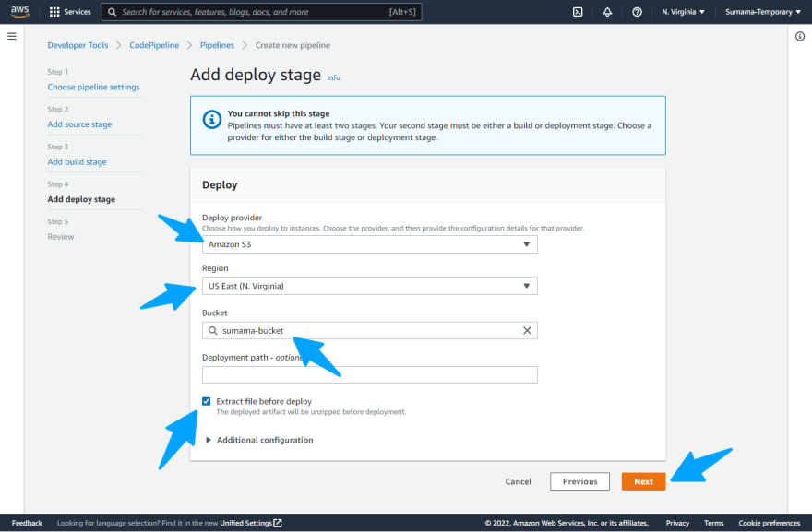Go to Step 3 Add build stage
Viewport: 812px width, 532px height.
[78, 161]
